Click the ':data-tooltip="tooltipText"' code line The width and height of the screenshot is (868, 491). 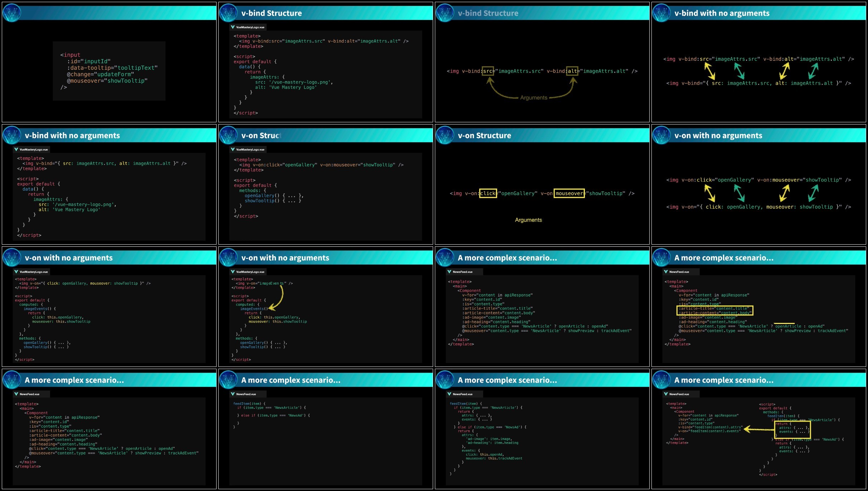point(112,68)
